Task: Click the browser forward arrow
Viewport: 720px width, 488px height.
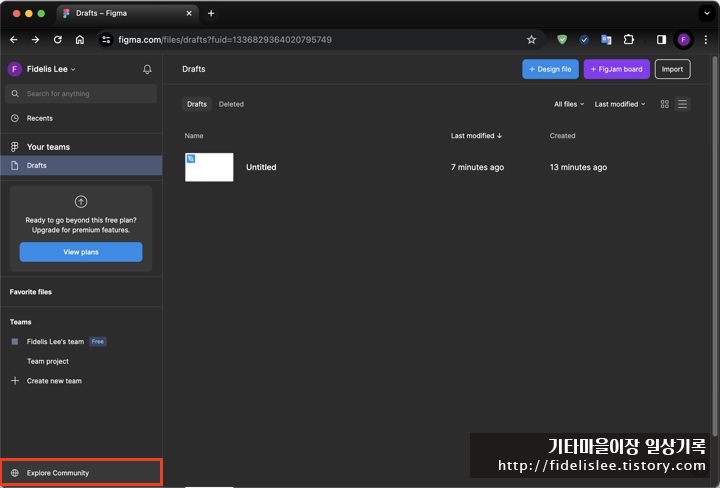Action: coord(35,40)
